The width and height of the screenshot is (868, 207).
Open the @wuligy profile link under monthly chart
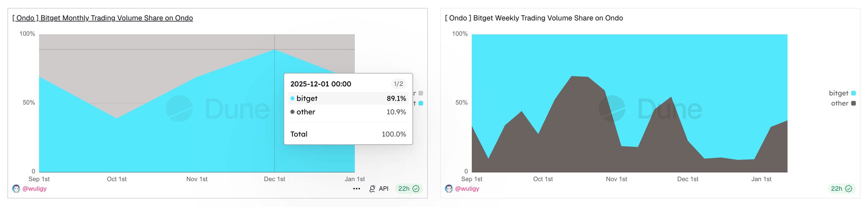tap(34, 189)
